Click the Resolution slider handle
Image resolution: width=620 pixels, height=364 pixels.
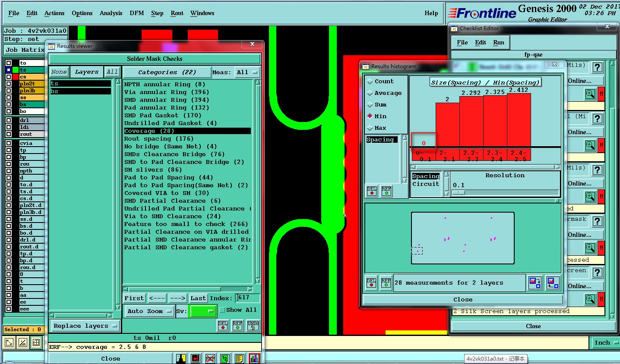click(x=458, y=193)
